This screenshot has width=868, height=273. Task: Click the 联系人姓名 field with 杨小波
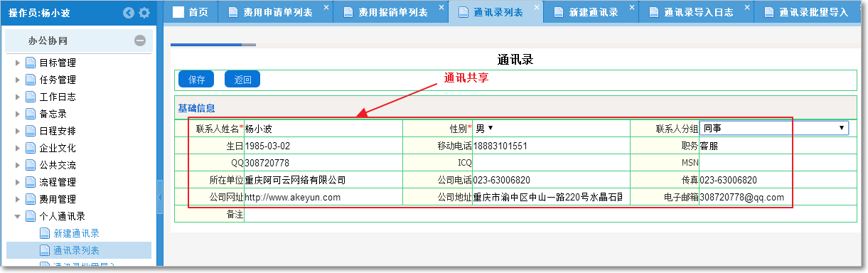(323, 129)
